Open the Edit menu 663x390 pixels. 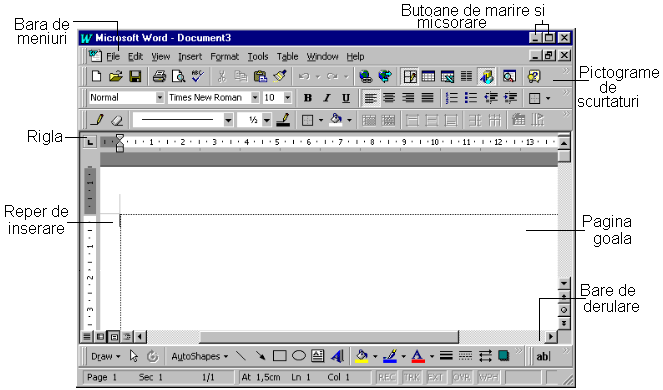click(135, 56)
